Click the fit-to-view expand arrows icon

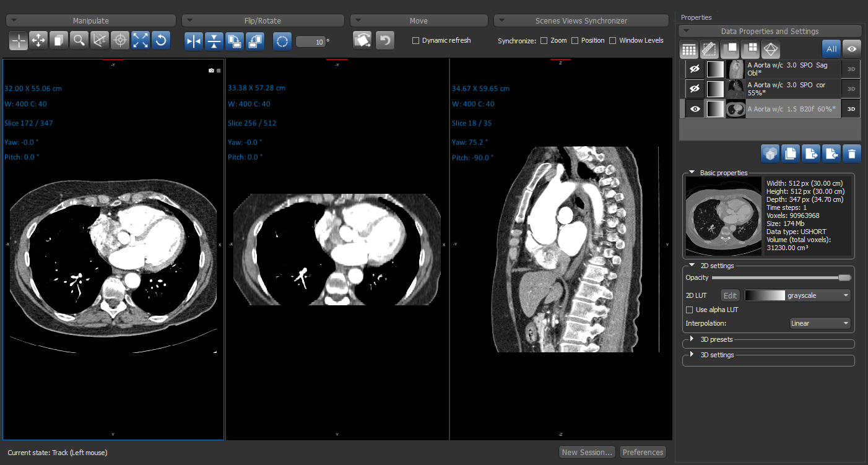pyautogui.click(x=141, y=41)
